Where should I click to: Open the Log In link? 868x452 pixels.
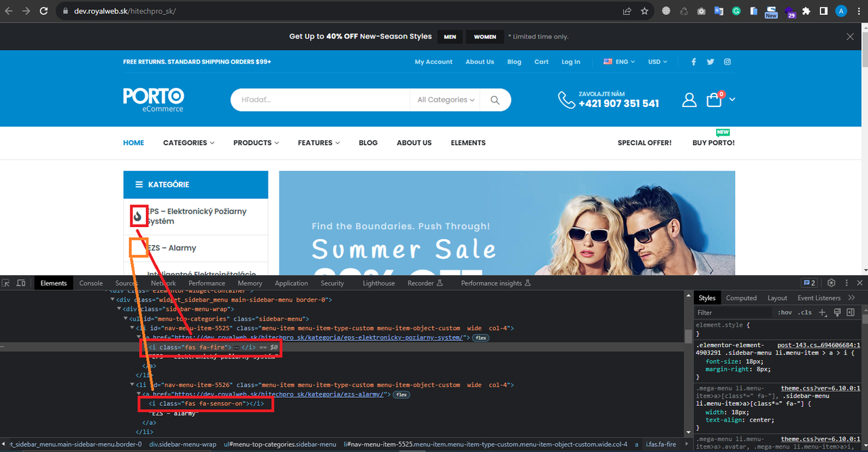[x=571, y=62]
